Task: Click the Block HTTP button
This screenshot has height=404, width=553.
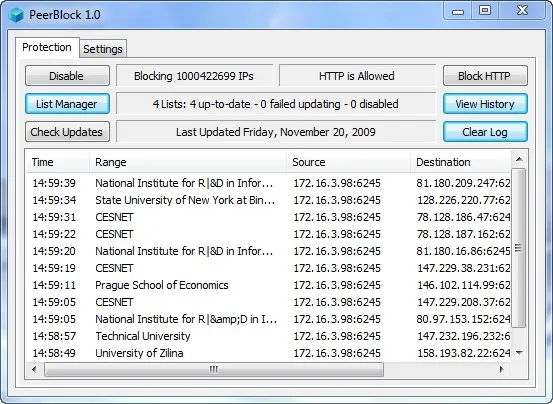Action: pyautogui.click(x=485, y=76)
